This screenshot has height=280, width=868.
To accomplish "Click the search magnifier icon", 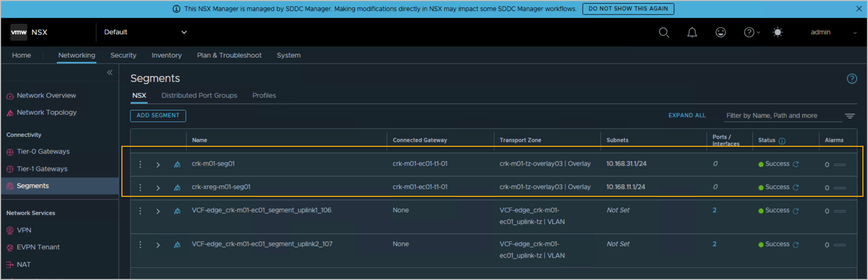I will point(664,32).
